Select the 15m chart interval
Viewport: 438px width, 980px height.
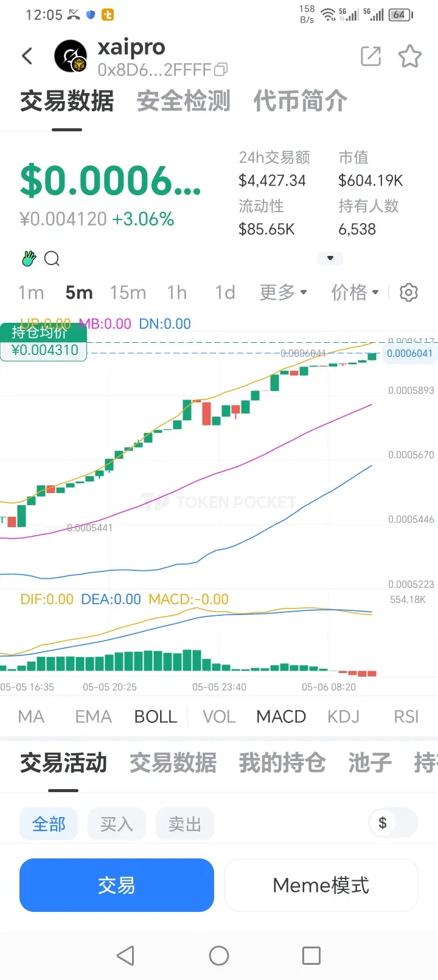128,292
